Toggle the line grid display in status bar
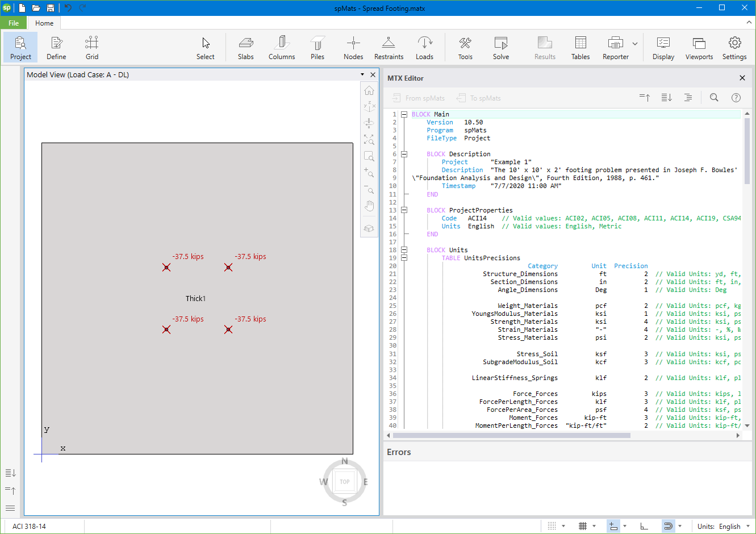The width and height of the screenshot is (756, 534). click(582, 526)
